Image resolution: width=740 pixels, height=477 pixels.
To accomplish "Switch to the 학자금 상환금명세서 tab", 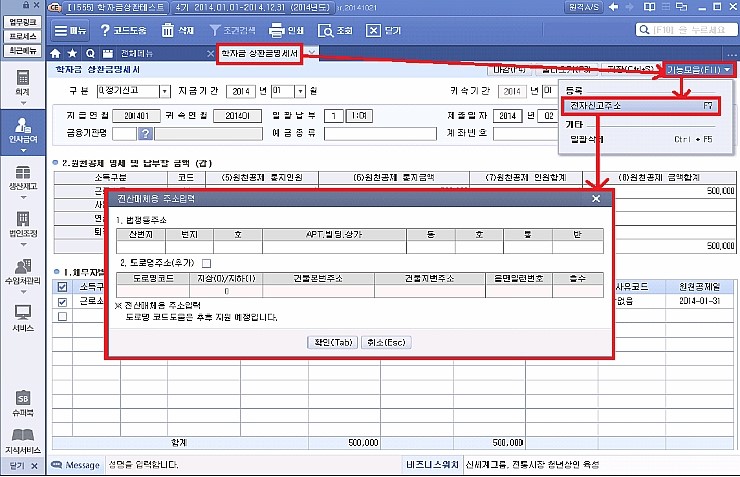I will (x=260, y=53).
